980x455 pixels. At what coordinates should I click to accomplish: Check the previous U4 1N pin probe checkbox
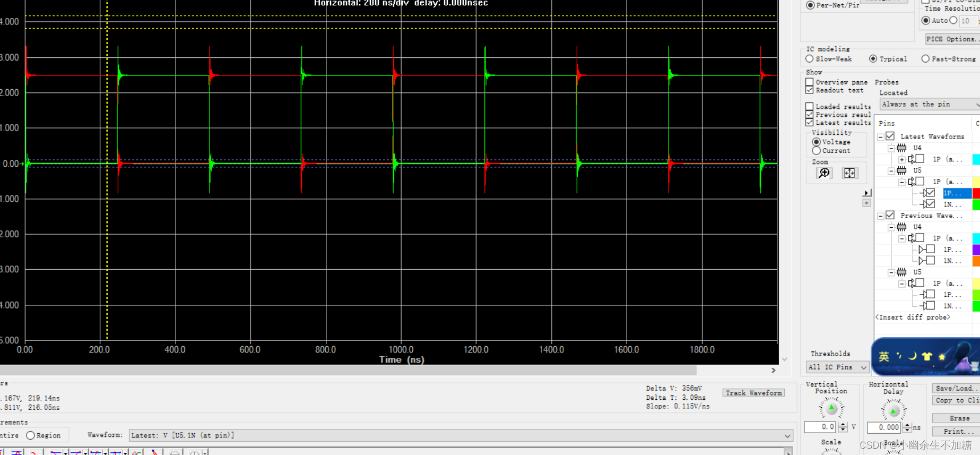pos(930,261)
